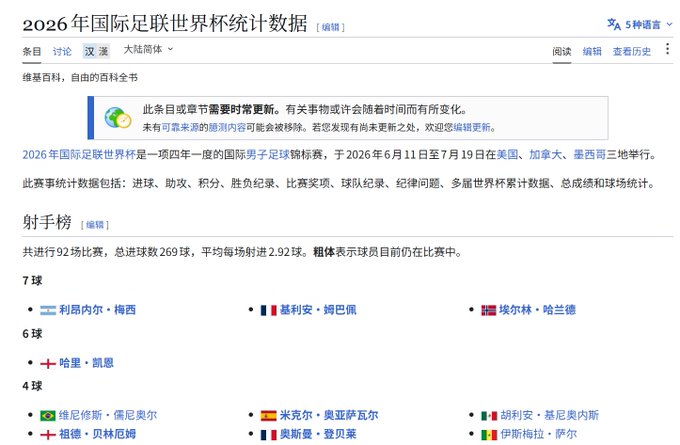Switch to the 讨论 tab
Viewport: 680px width, 445px height.
(62, 51)
